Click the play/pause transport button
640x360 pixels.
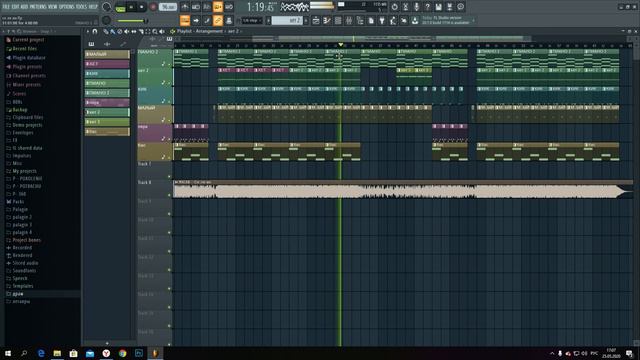coord(131,7)
